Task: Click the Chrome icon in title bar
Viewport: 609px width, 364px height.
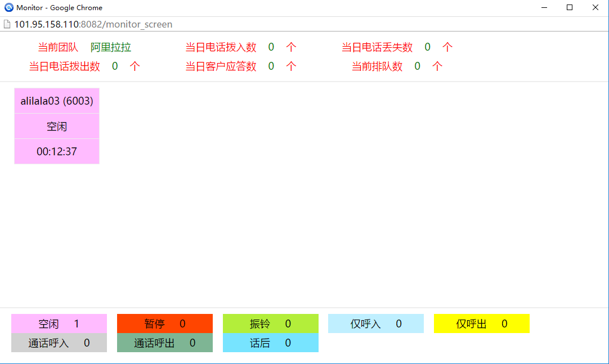Action: 8,8
